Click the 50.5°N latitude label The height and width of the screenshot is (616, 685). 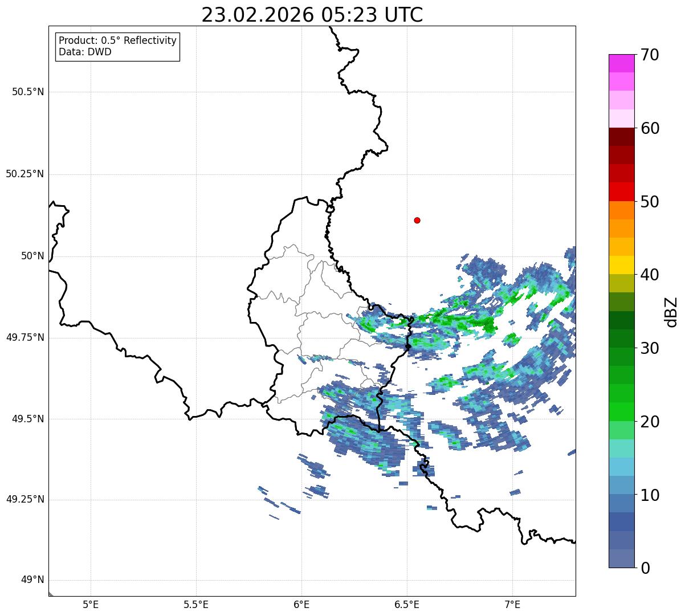[x=27, y=92]
